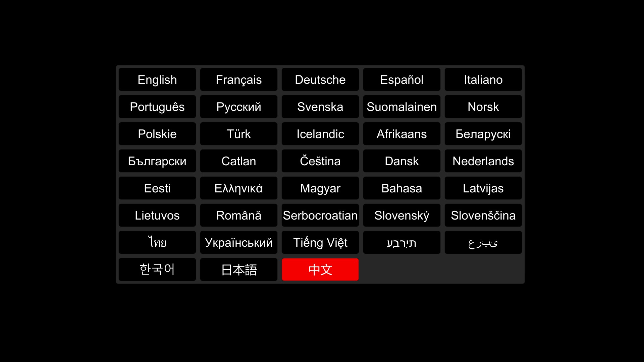644x362 pixels.
Task: Select ไทย language button
Action: click(x=158, y=243)
